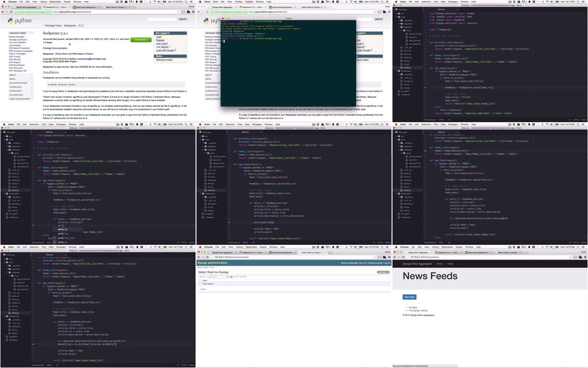Select feedparser 5.2.1 tab in 10:09 frame
This screenshot has width=588, height=368.
(57, 7)
